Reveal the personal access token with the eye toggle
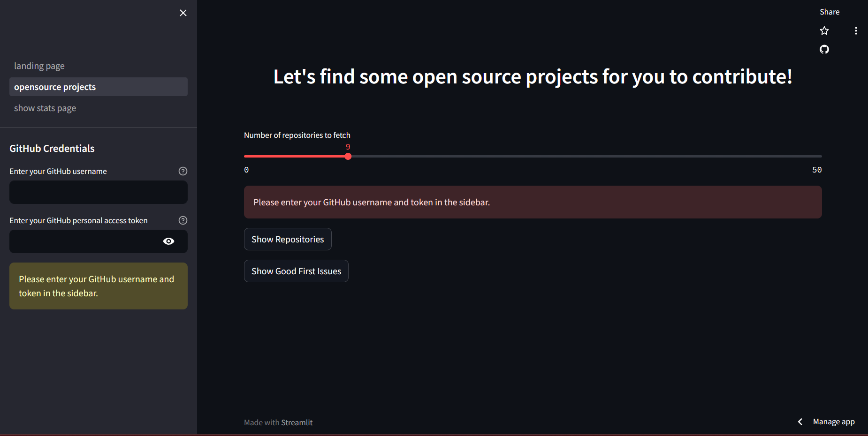Viewport: 868px width, 436px height. coord(168,241)
